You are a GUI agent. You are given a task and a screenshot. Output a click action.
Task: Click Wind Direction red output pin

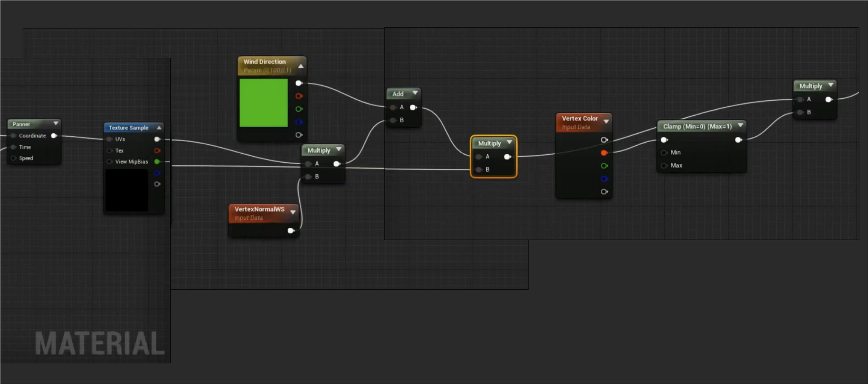click(x=299, y=96)
